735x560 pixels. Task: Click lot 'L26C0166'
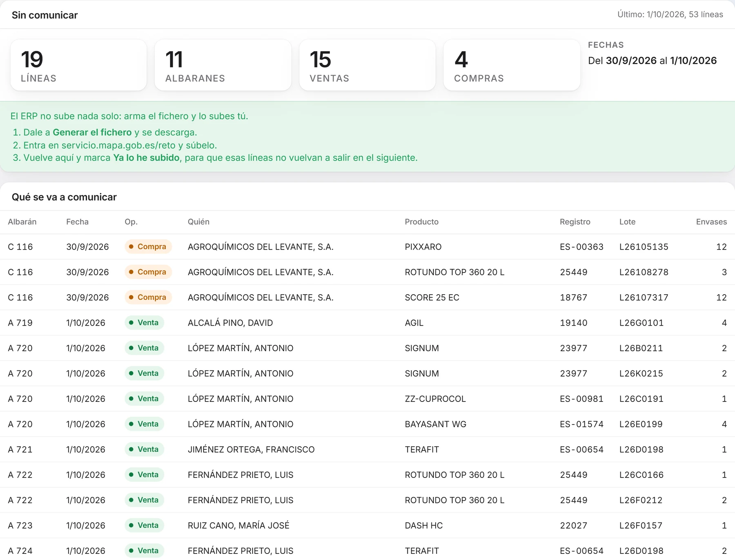point(641,475)
